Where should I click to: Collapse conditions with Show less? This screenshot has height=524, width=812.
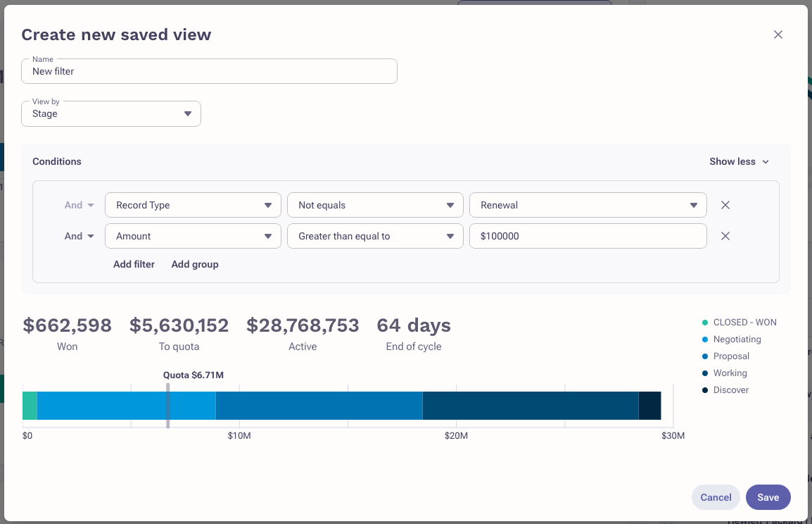(x=739, y=161)
